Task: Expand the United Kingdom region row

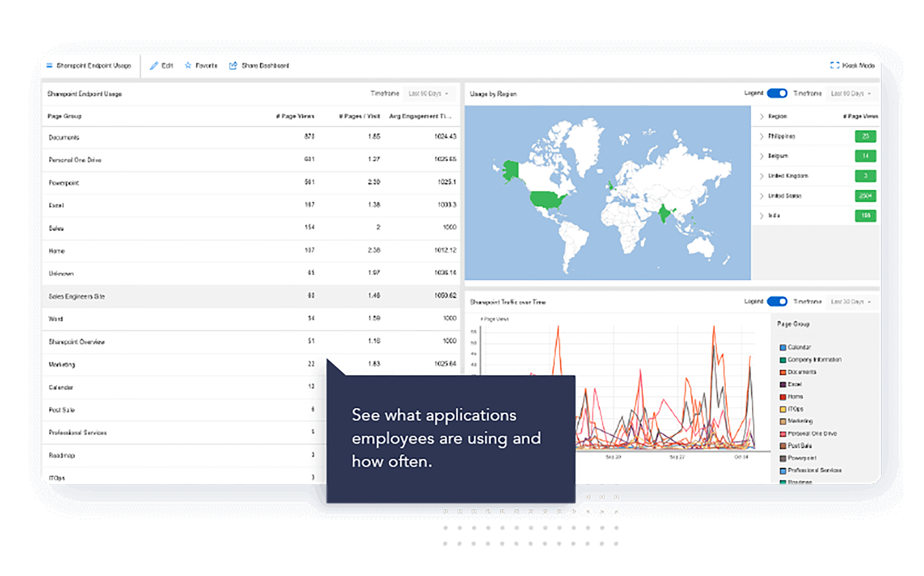Action: tap(761, 176)
